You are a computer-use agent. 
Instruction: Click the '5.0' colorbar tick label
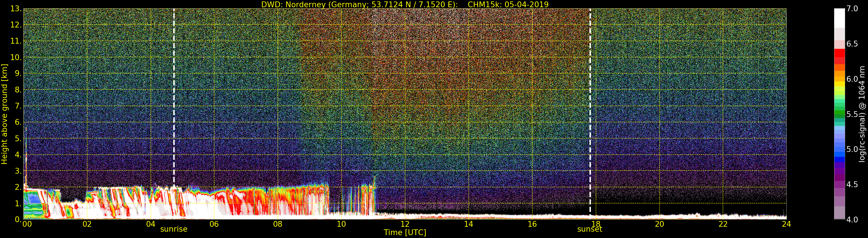852,149
